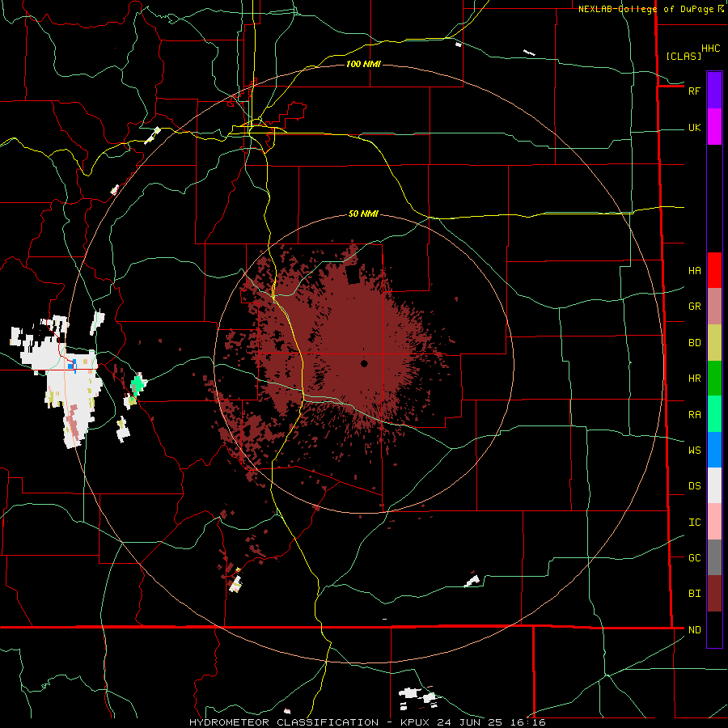Click the KPUX radar site center dot
The height and width of the screenshot is (728, 728).
coord(364,363)
